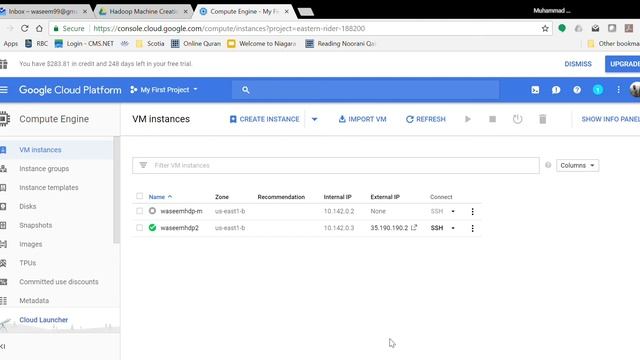Image resolution: width=640 pixels, height=360 pixels.
Task: Reload the page in browser
Action: [x=24, y=28]
